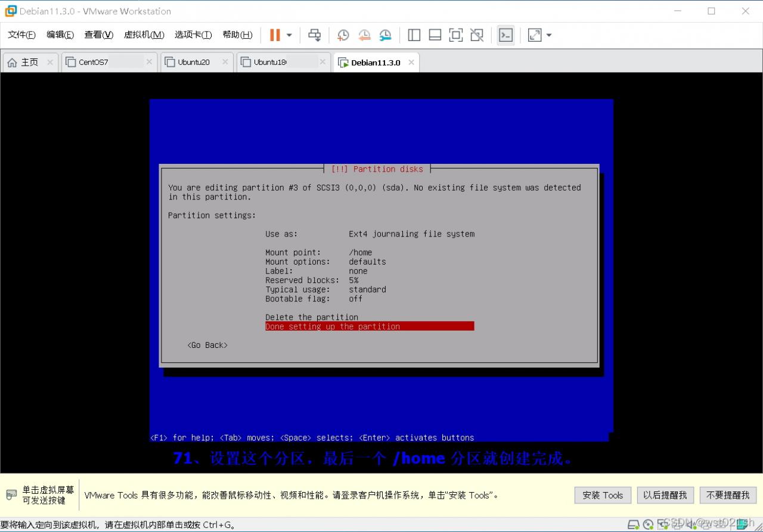Close the 主页 home tab
Viewport: 763px width, 532px height.
click(50, 62)
